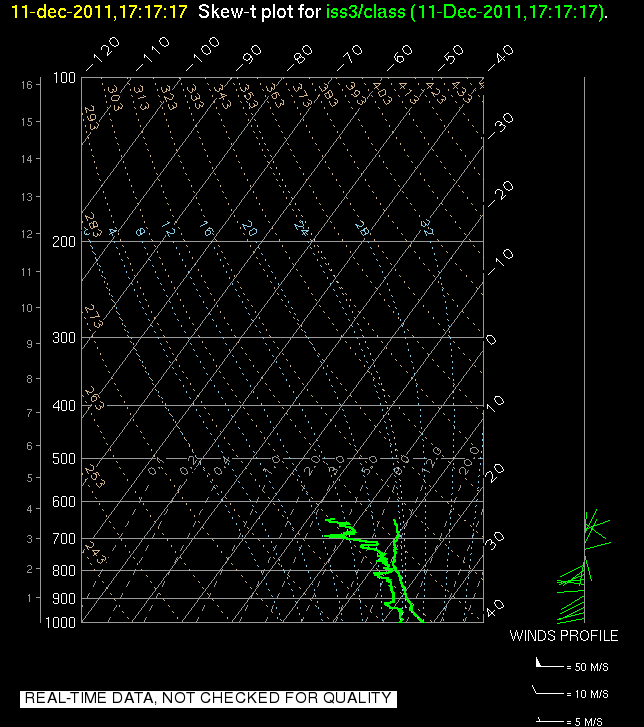Click the -110 temperature label on top axis
The image size is (644, 727).
153,55
